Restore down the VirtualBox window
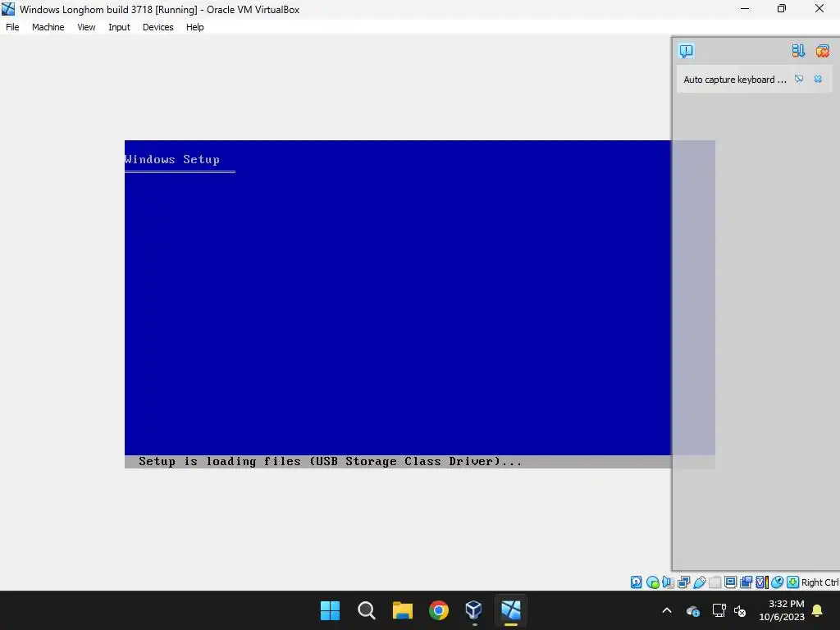Image resolution: width=840 pixels, height=630 pixels. [782, 8]
